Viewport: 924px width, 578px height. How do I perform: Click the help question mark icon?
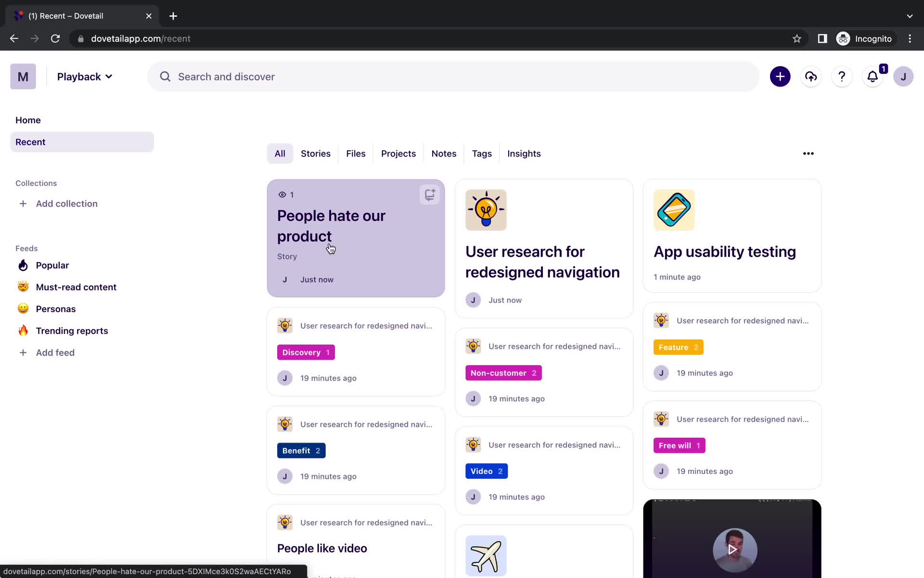click(842, 76)
